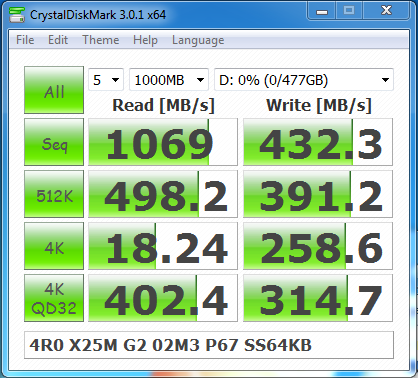The width and height of the screenshot is (418, 378).
Task: Open the Help menu
Action: click(145, 40)
